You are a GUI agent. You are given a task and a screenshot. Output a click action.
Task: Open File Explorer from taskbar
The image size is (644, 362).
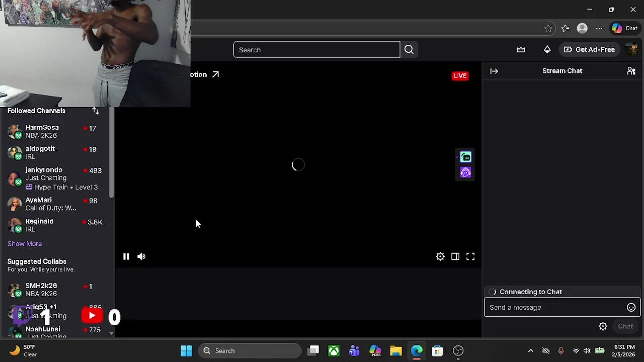396,351
